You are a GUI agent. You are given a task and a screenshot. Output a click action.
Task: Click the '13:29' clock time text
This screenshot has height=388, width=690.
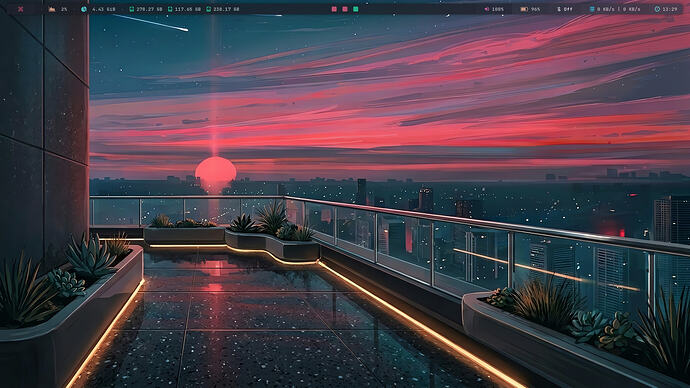pos(670,9)
